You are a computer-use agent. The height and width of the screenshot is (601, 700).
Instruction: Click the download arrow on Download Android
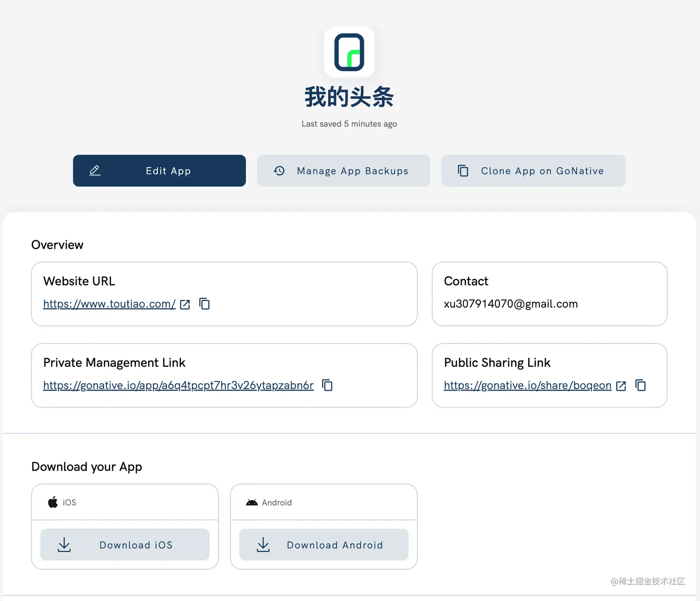263,545
